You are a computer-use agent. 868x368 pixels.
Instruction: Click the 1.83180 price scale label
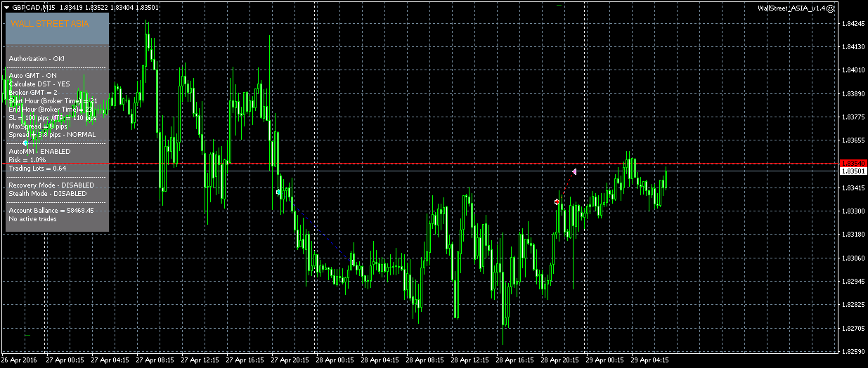853,235
